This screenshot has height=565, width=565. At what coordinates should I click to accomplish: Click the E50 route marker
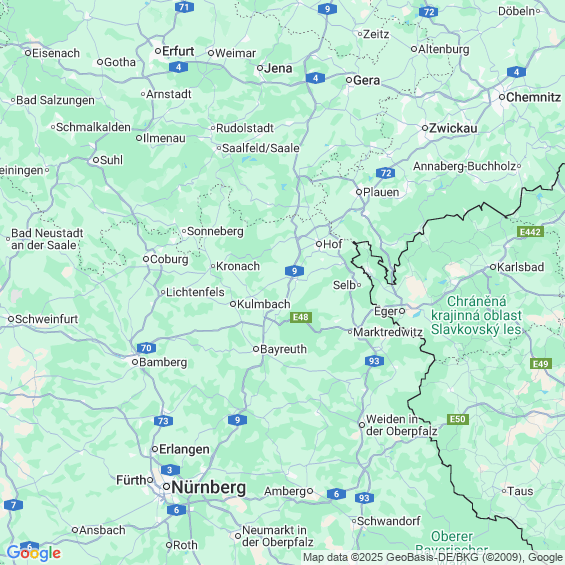tap(458, 419)
